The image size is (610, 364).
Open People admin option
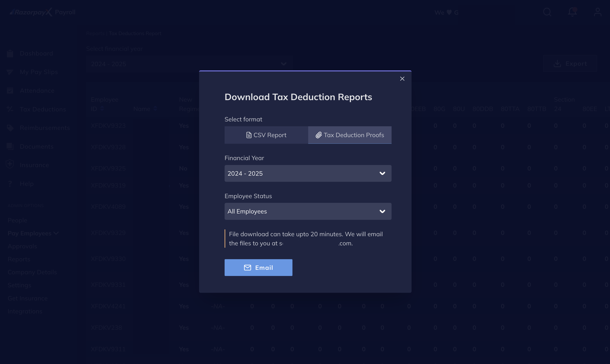click(17, 220)
